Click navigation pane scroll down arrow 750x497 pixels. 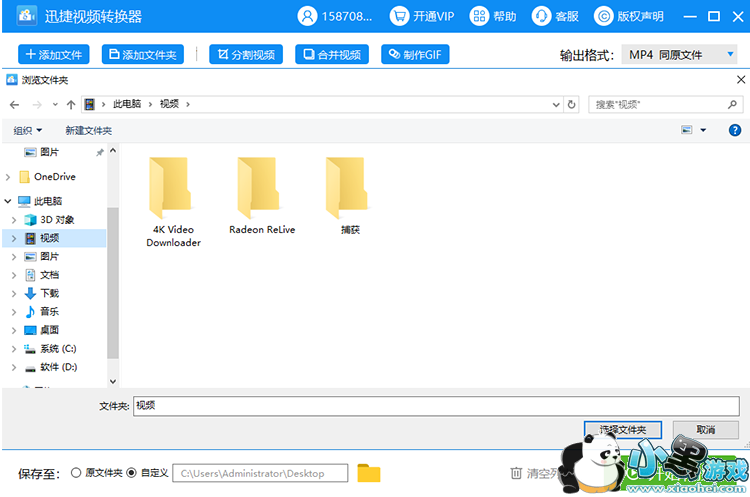(113, 381)
